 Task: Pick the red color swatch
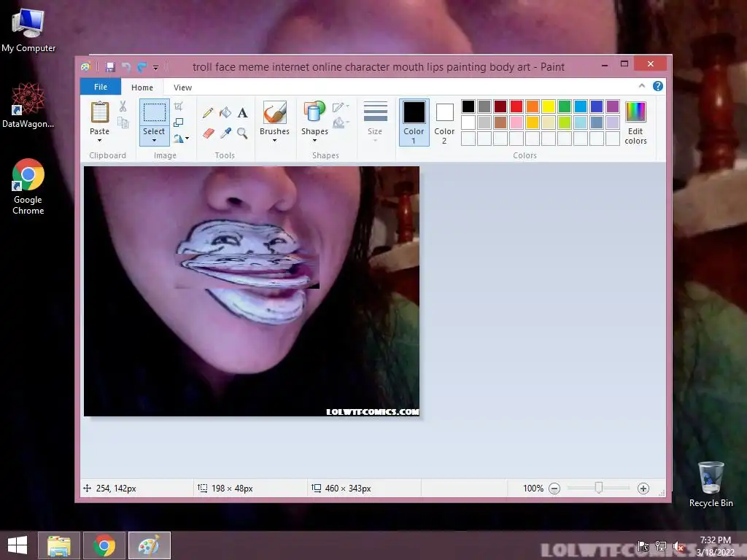pyautogui.click(x=516, y=106)
